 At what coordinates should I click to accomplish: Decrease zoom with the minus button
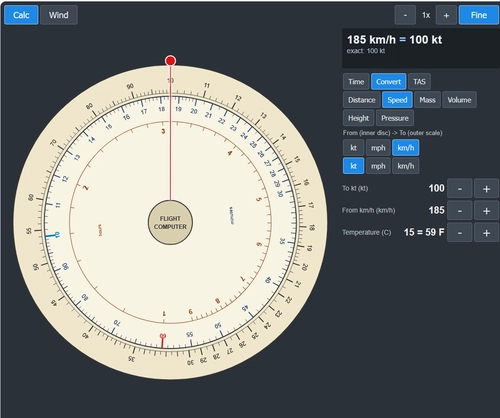pyautogui.click(x=405, y=15)
